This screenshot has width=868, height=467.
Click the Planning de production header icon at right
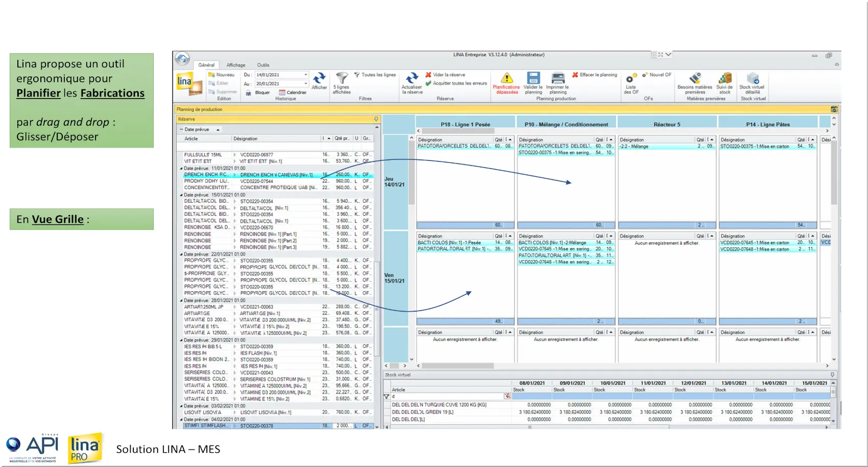pos(834,109)
